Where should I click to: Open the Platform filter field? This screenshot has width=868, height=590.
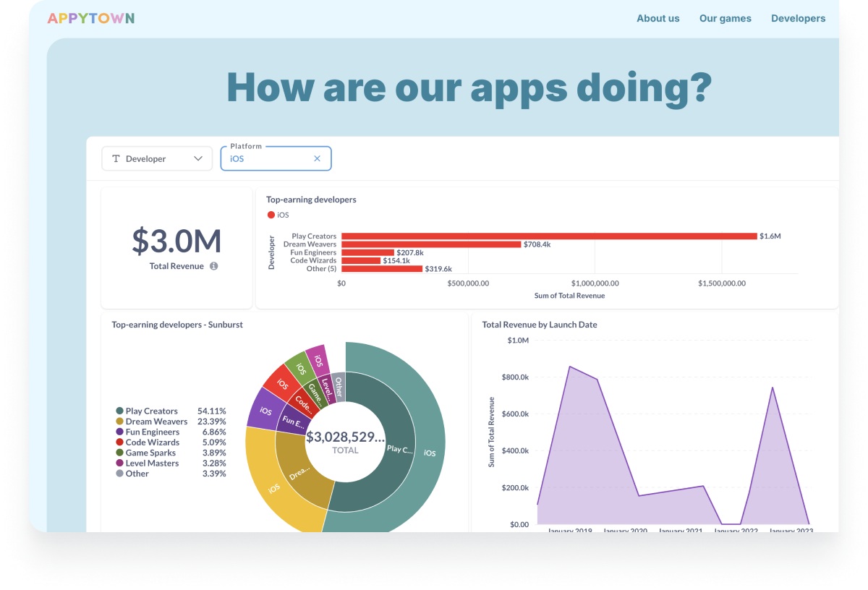click(268, 159)
